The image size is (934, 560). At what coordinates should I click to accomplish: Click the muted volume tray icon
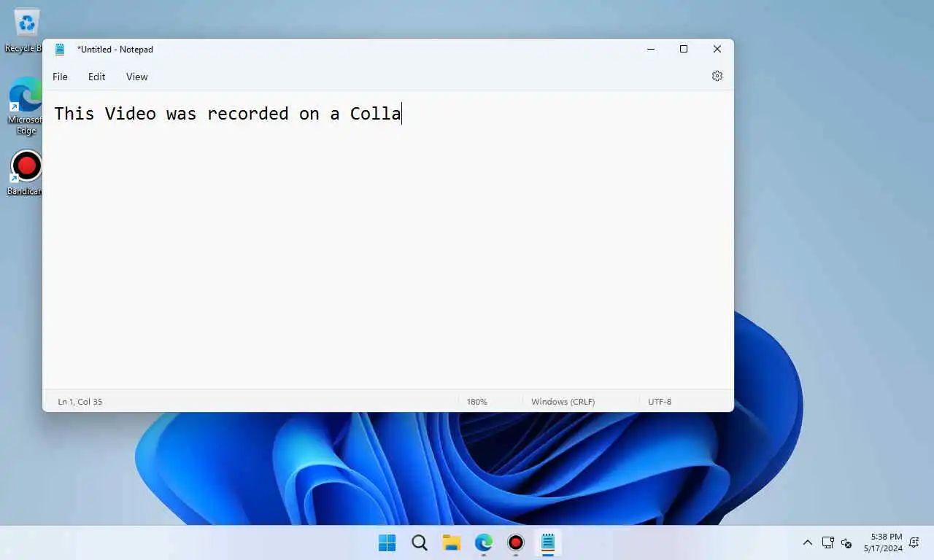[846, 542]
